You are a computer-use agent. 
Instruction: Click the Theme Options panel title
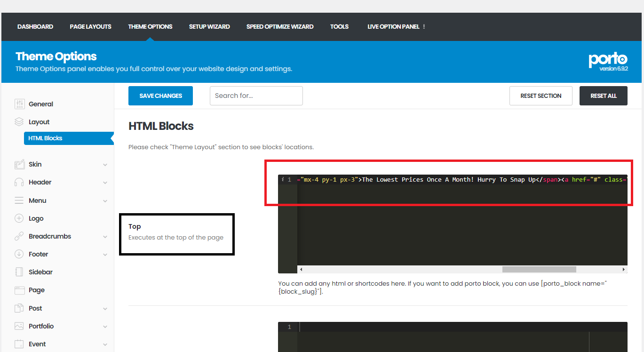56,56
